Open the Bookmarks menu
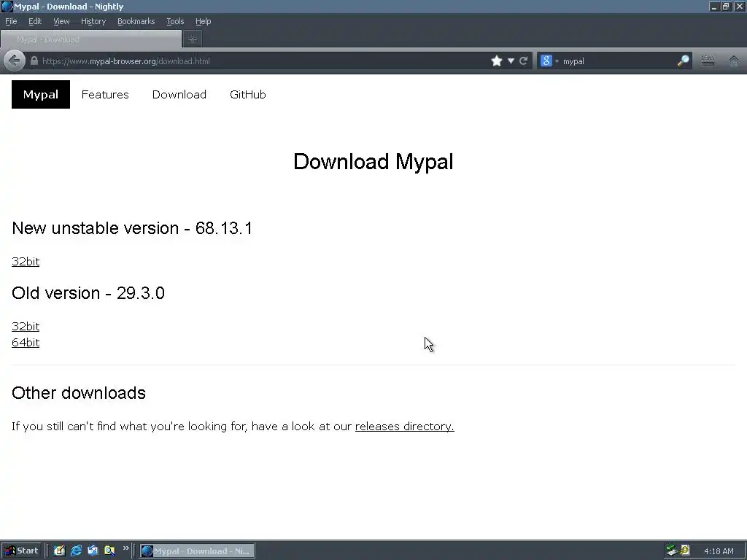The image size is (747, 560). [x=136, y=21]
